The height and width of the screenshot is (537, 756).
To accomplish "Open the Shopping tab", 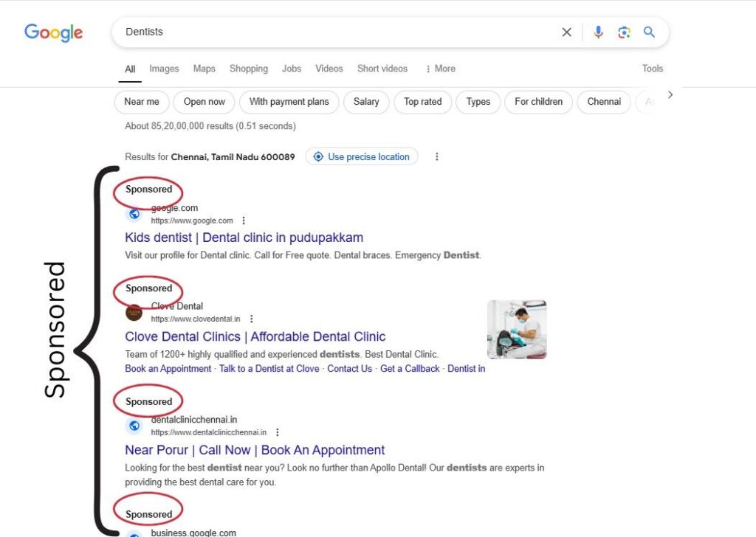I will (x=248, y=69).
